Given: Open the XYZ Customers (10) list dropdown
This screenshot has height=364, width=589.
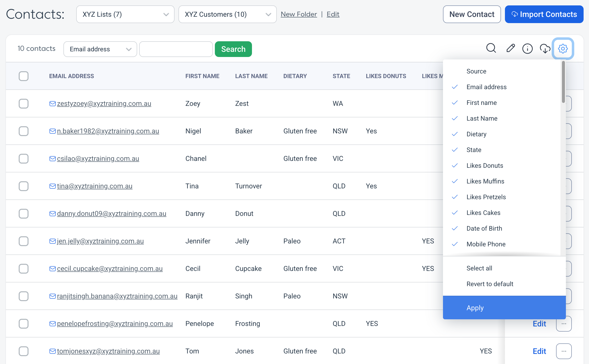Looking at the screenshot, I should coord(228,14).
